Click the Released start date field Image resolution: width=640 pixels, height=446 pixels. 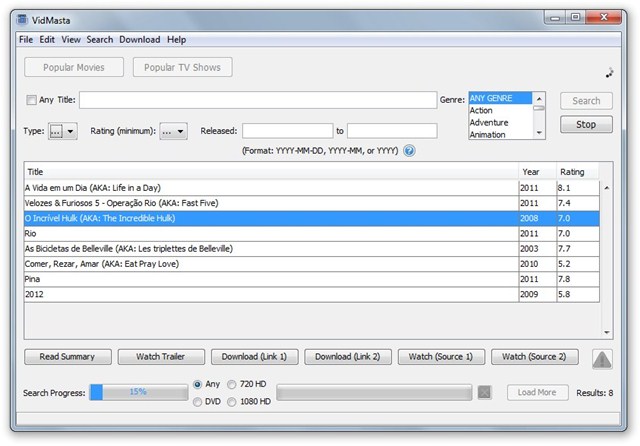click(287, 131)
